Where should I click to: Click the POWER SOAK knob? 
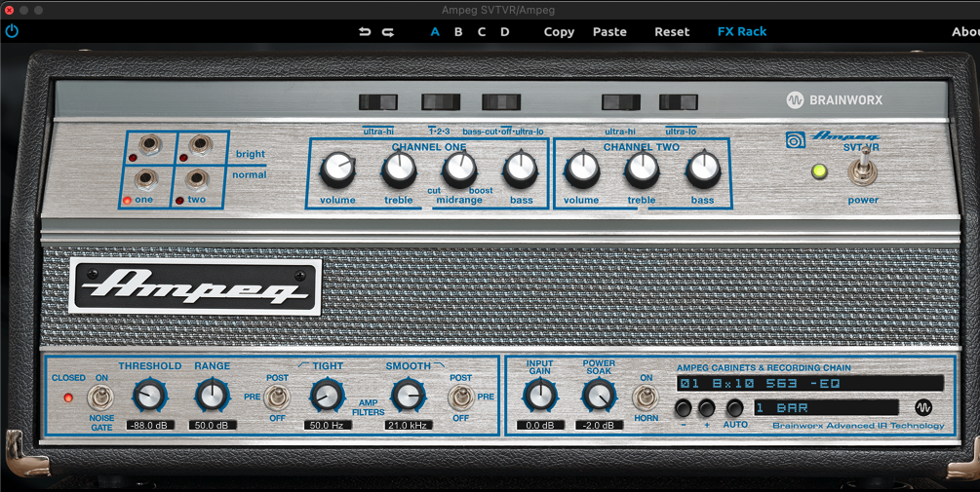click(x=599, y=396)
